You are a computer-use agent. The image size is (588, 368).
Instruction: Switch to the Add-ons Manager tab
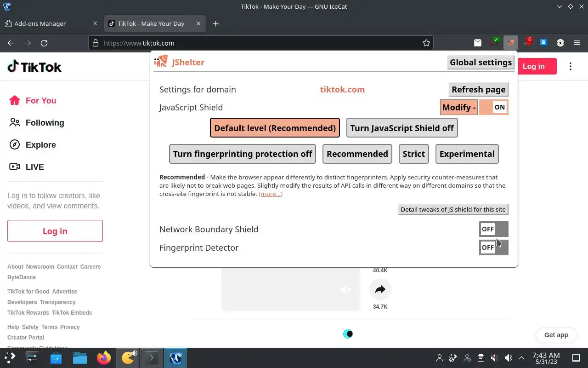(x=51, y=23)
